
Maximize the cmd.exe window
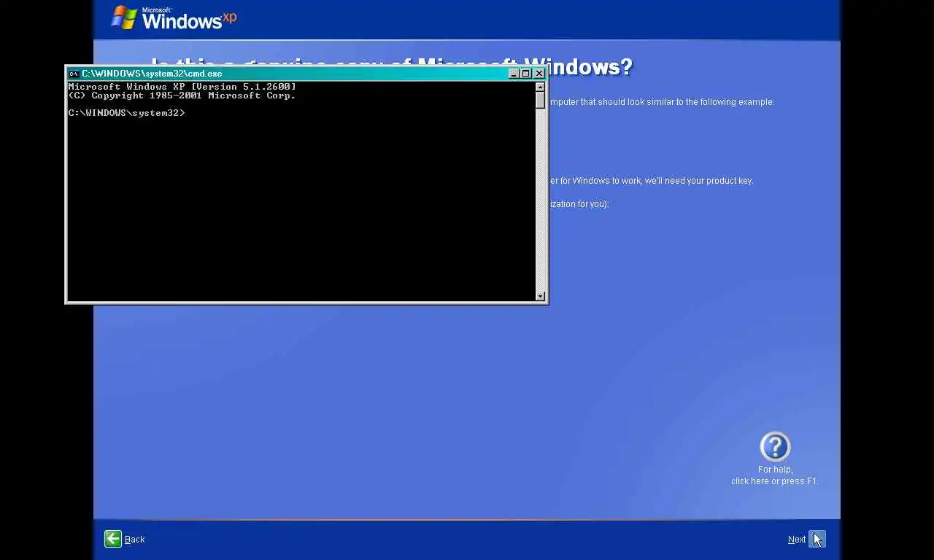[x=525, y=74]
